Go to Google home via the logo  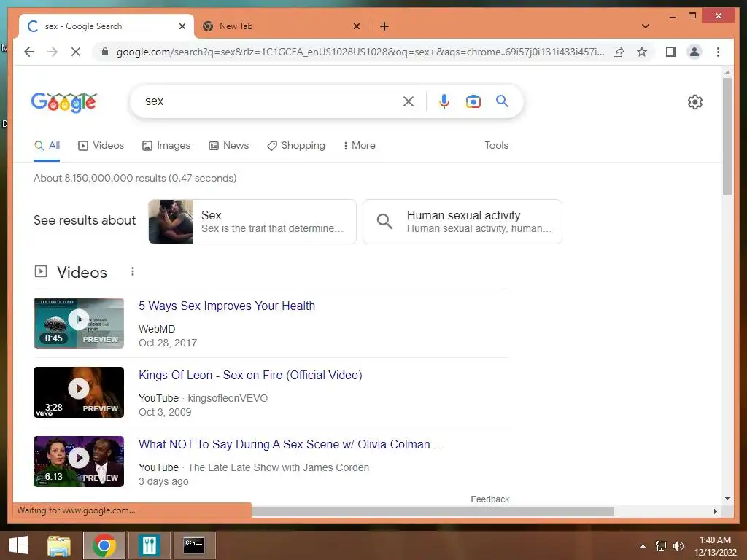click(x=64, y=102)
